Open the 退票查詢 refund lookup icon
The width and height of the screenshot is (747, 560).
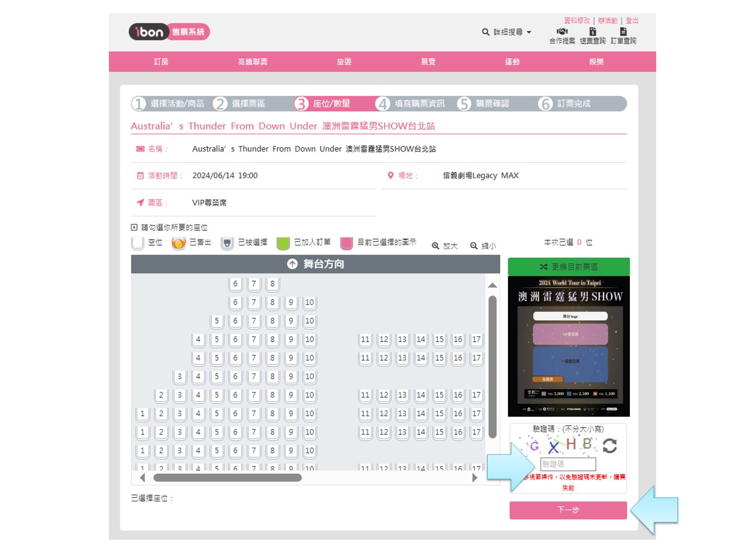(x=593, y=32)
